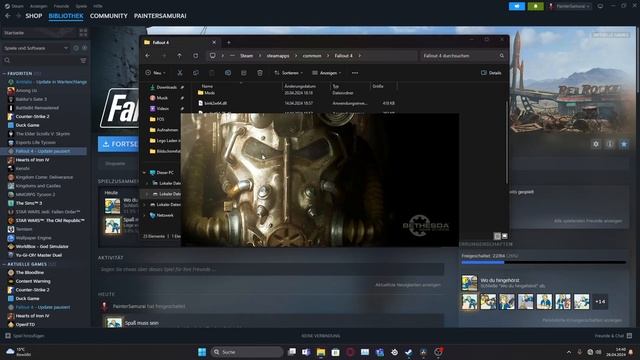
Task: Open the green Steam notifications bell
Action: 536,6
